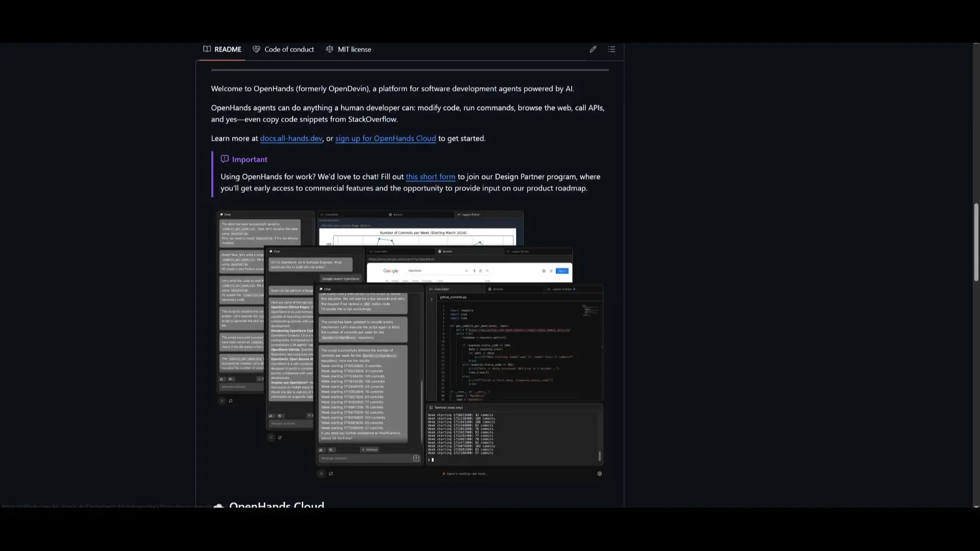Image resolution: width=980 pixels, height=551 pixels.
Task: Open the Code of conduct tab
Action: [283, 49]
